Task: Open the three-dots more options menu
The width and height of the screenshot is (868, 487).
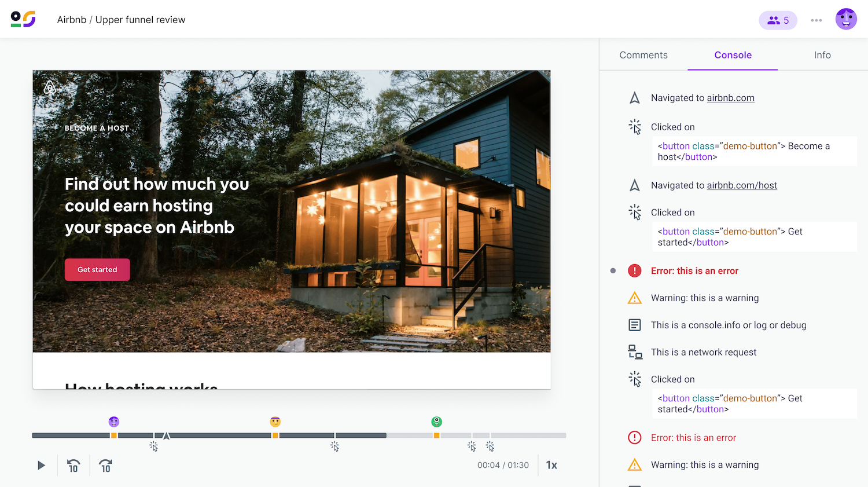Action: point(816,20)
